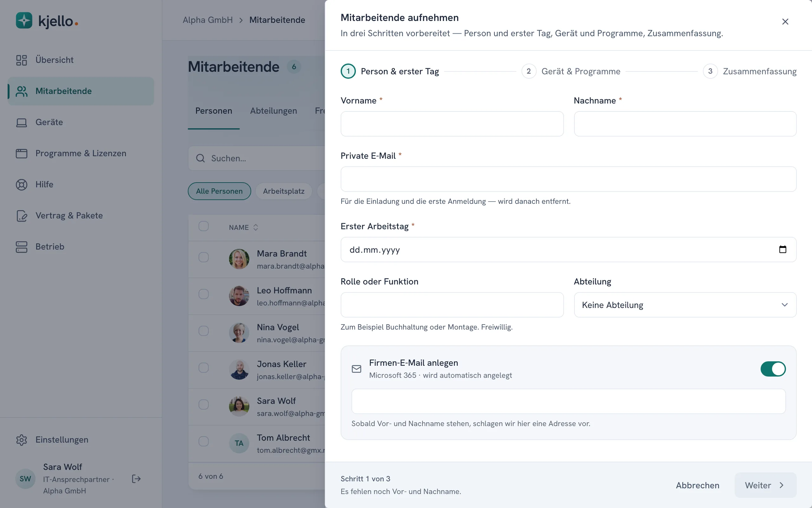Click the Firmen-E-Mail address input

568,402
